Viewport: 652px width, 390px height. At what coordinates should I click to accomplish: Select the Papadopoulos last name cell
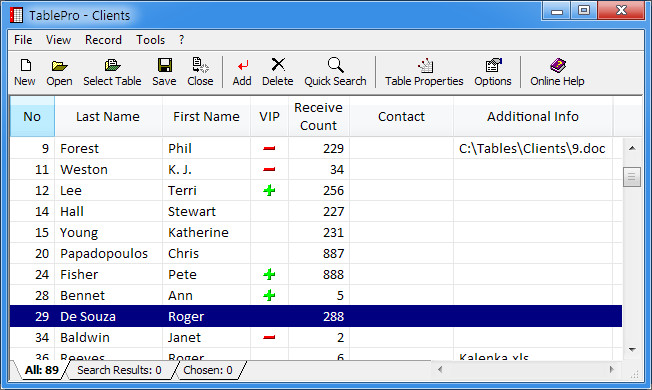coord(108,253)
